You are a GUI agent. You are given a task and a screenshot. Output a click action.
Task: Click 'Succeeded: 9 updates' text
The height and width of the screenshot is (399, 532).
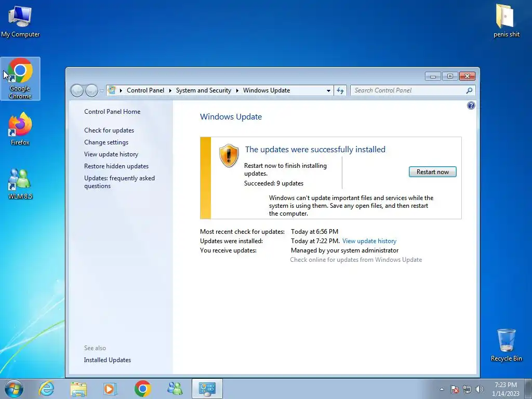click(x=273, y=183)
